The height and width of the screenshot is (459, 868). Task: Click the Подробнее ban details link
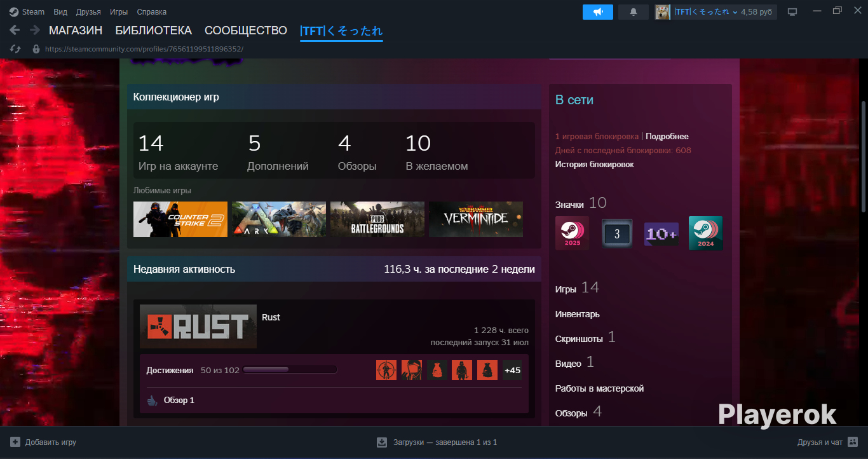(667, 136)
